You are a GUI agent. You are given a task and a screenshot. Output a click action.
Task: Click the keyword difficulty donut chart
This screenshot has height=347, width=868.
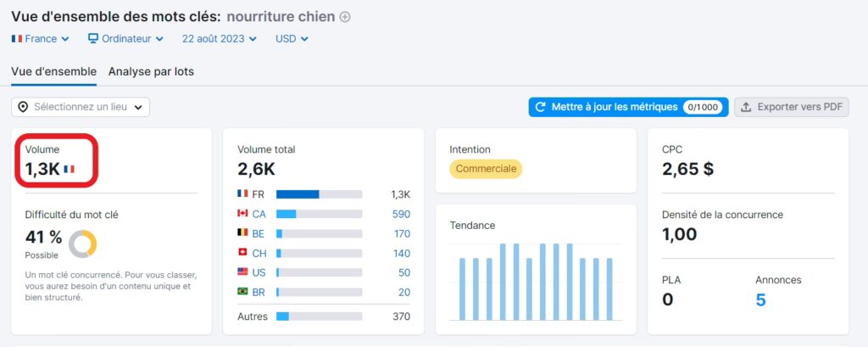click(x=82, y=244)
